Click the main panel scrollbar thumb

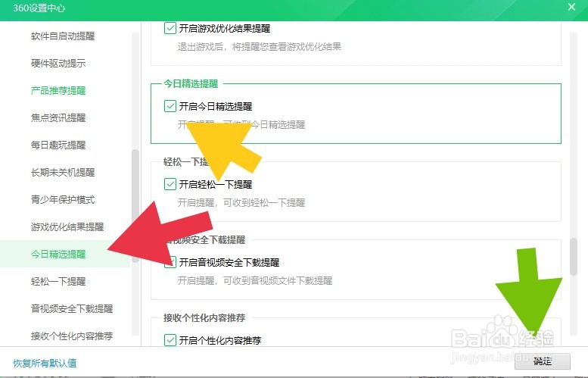coord(573,257)
